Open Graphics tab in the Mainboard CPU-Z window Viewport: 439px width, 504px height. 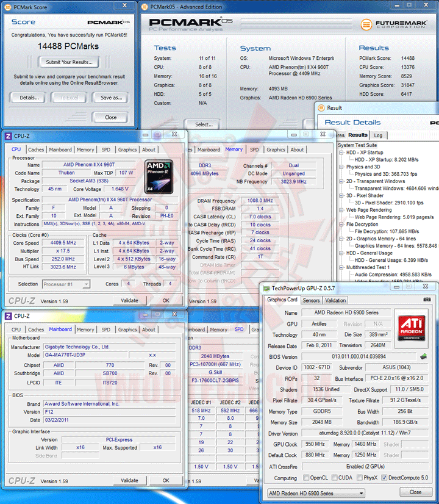click(x=127, y=329)
